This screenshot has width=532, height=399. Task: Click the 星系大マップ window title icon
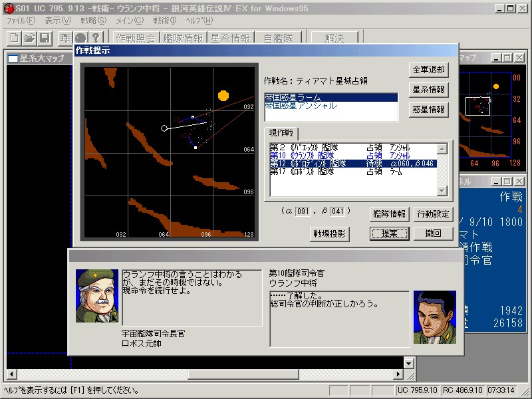[13, 59]
